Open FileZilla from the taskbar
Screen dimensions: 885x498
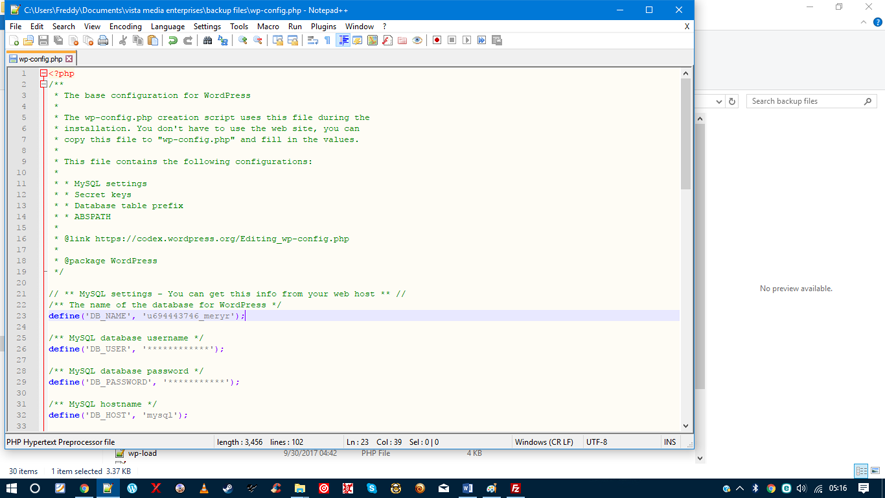515,488
